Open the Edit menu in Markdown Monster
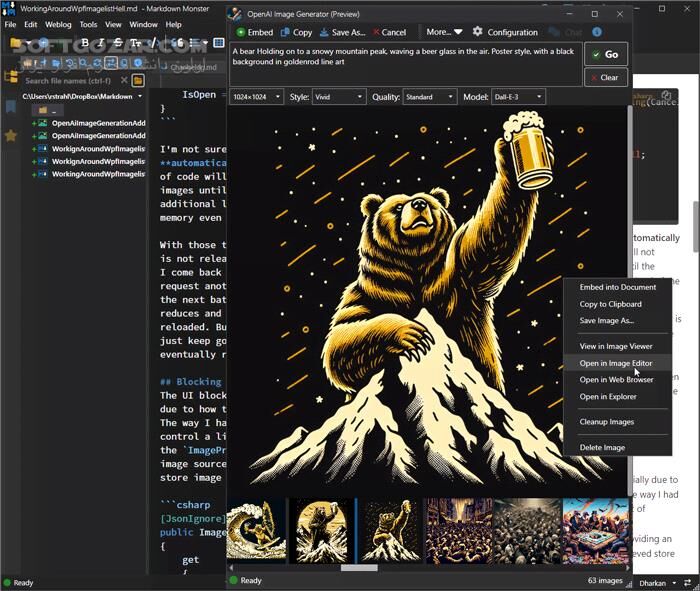The width and height of the screenshot is (700, 591). click(x=30, y=25)
